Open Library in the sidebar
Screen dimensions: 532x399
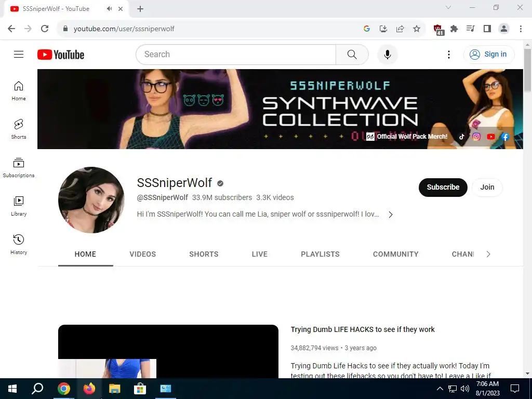pyautogui.click(x=19, y=206)
